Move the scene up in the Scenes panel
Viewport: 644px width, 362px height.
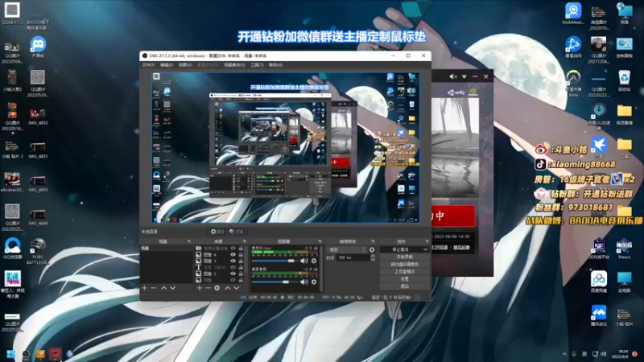point(164,288)
